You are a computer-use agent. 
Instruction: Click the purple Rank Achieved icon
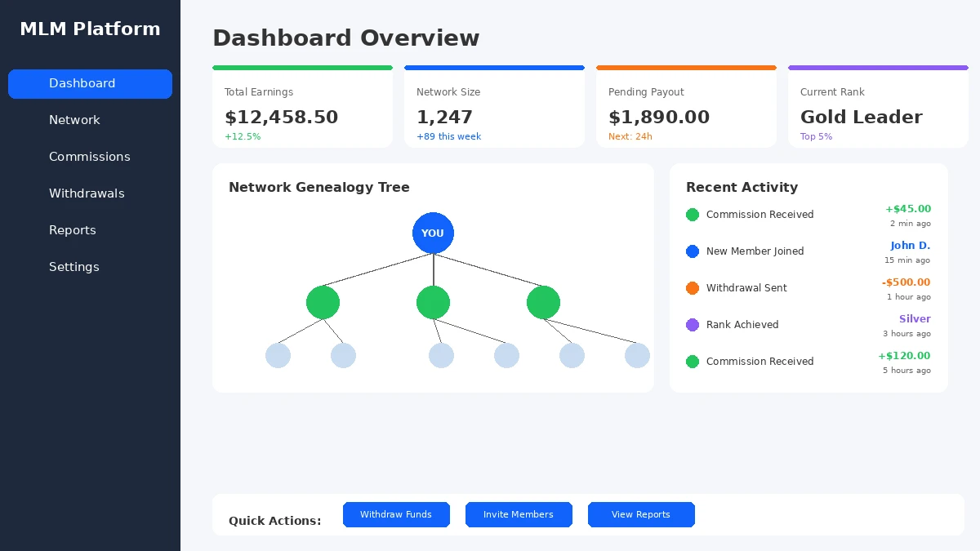point(693,325)
